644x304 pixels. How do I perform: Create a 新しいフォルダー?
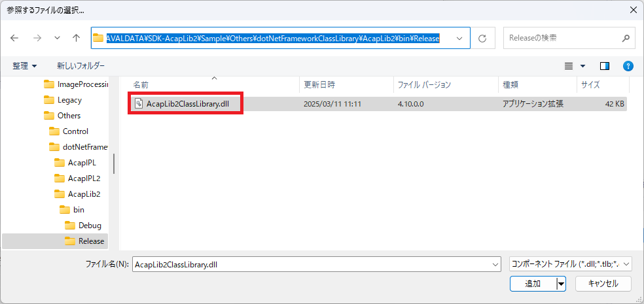[81, 65]
